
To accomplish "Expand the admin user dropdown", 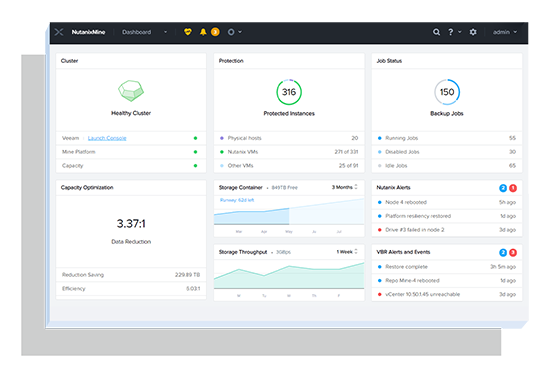I will click(x=505, y=32).
